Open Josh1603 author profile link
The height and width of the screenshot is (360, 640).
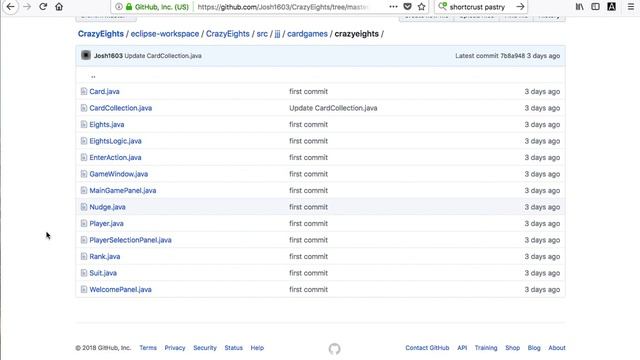pyautogui.click(x=108, y=56)
